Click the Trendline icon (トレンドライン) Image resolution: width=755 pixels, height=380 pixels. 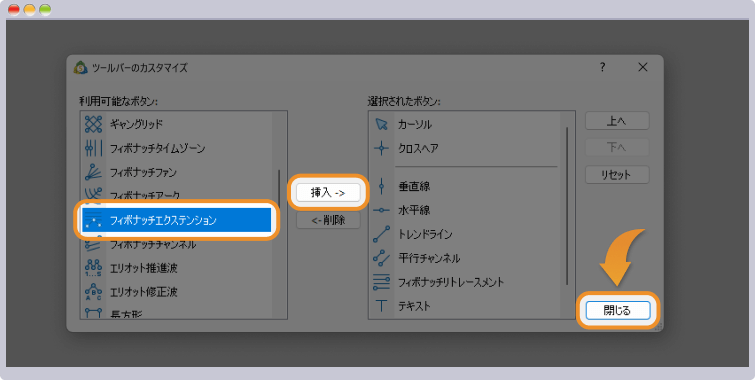click(x=381, y=234)
